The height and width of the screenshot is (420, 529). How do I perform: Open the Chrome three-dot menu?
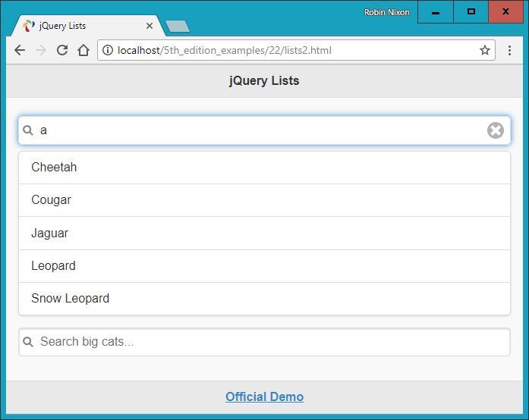[509, 50]
